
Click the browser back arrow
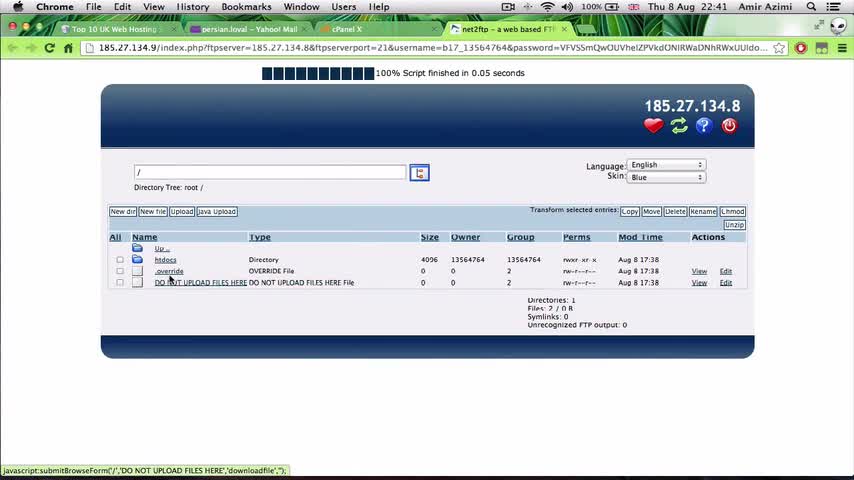point(13,48)
